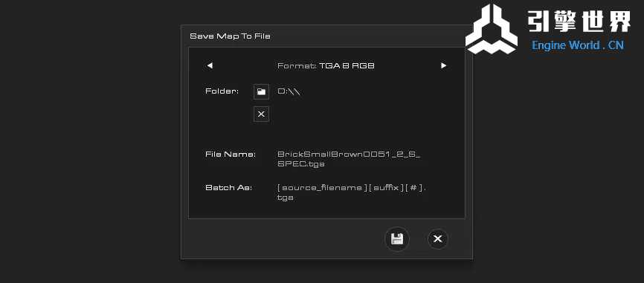Switch to the previous format with left arrow

[210, 65]
